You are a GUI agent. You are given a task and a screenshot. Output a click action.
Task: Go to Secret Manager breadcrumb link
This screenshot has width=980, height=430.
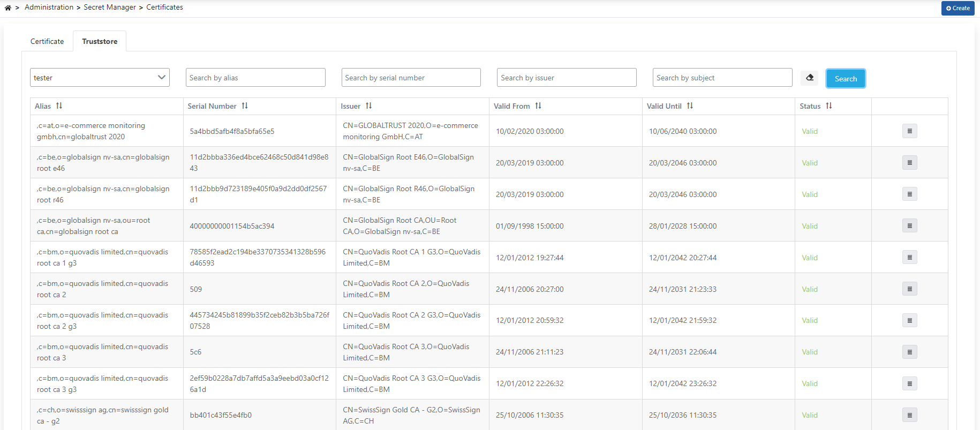pos(110,7)
